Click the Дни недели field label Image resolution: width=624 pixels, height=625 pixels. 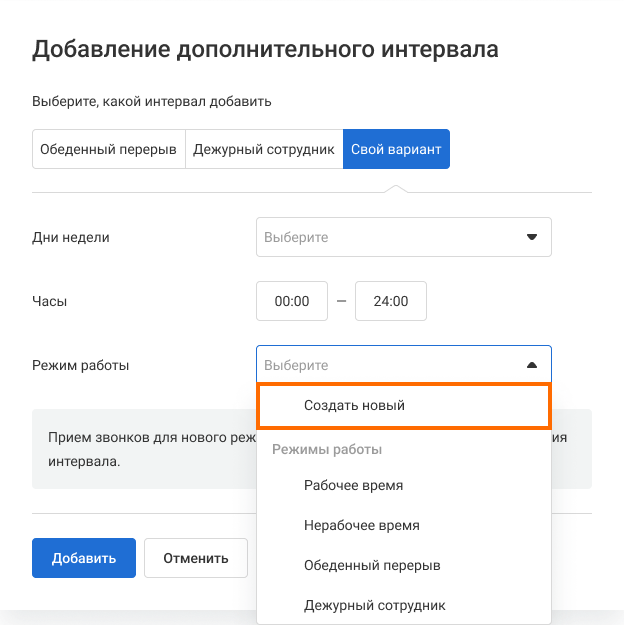[x=71, y=238]
